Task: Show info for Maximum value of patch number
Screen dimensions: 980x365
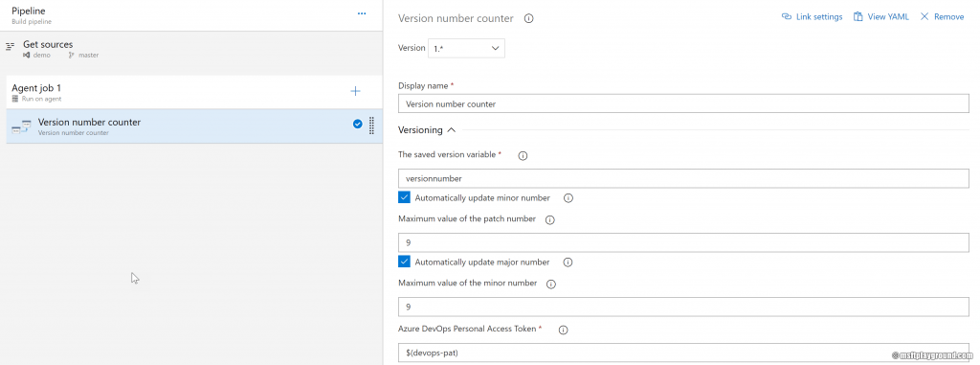Action: 550,220
